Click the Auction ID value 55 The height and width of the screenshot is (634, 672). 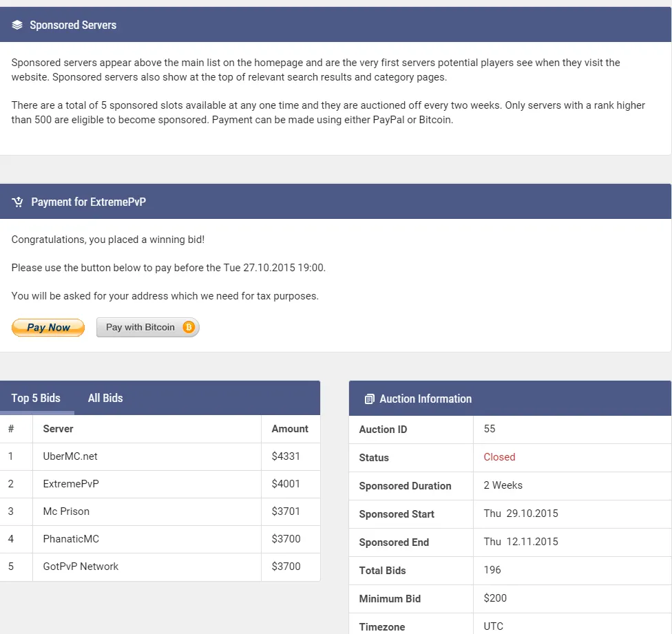(490, 429)
